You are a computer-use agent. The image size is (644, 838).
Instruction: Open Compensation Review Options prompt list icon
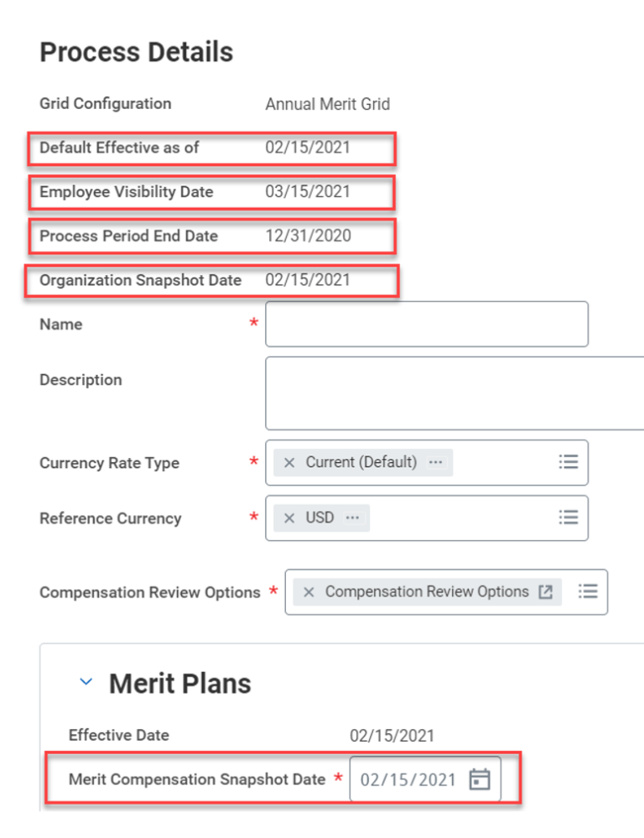[x=588, y=591]
